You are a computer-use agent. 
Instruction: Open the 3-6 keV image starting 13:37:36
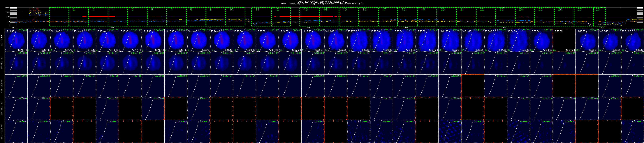587,40
